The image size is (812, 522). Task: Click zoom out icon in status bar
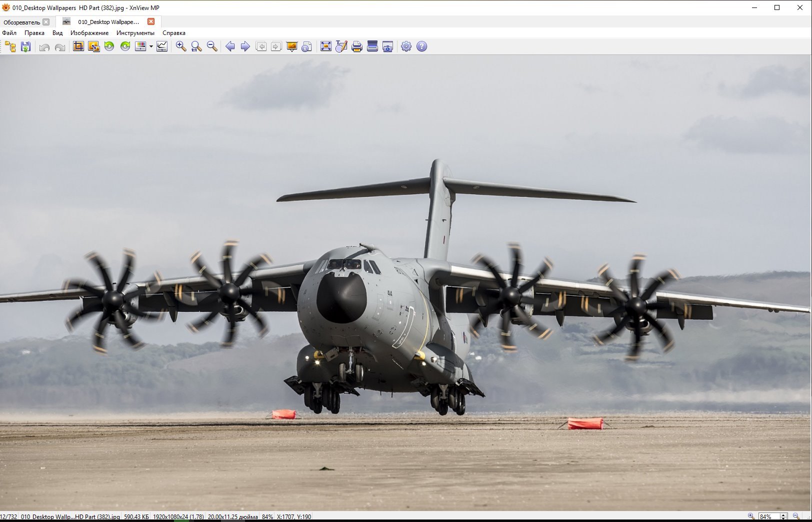(x=795, y=517)
